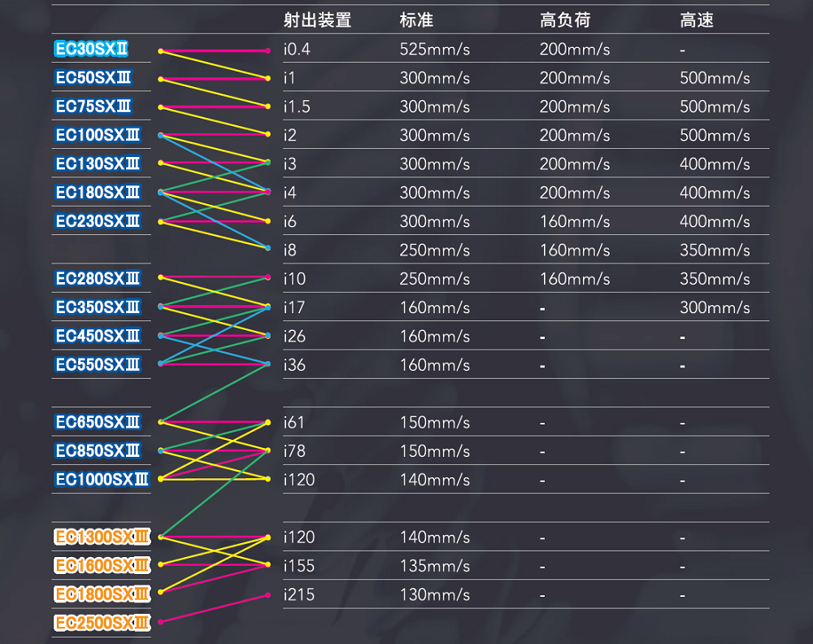The image size is (813, 644).
Task: Select the EC850SXIII model label
Action: pyautogui.click(x=98, y=450)
